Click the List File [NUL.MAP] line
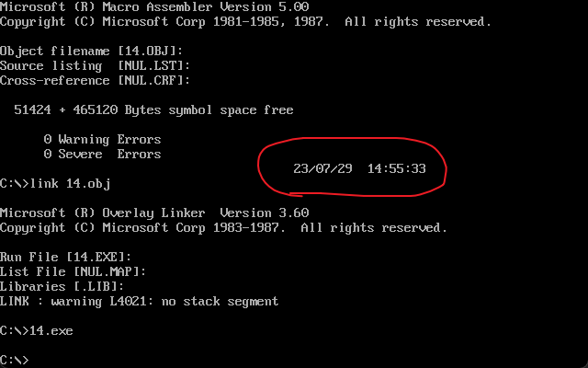Image resolution: width=588 pixels, height=368 pixels. (73, 272)
